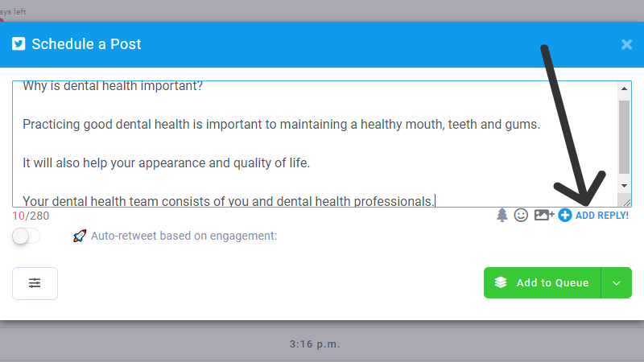644x362 pixels.
Task: Click the Auto-retweet based on engagement label
Action: point(184,236)
